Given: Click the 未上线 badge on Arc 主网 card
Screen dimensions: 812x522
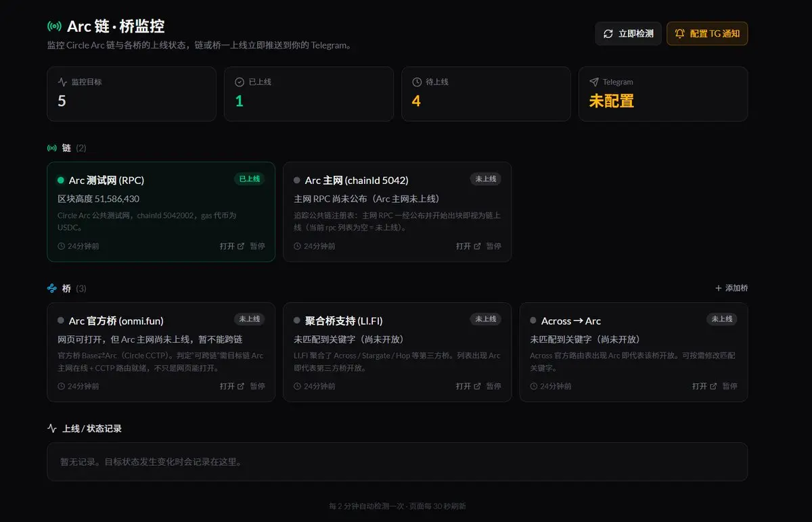Looking at the screenshot, I should coord(486,179).
